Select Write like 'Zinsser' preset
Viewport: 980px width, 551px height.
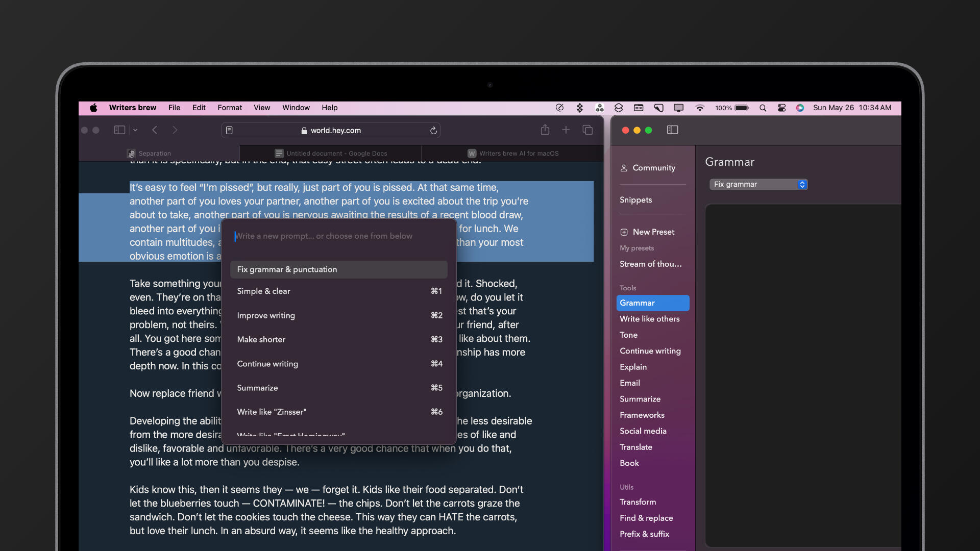pos(271,411)
